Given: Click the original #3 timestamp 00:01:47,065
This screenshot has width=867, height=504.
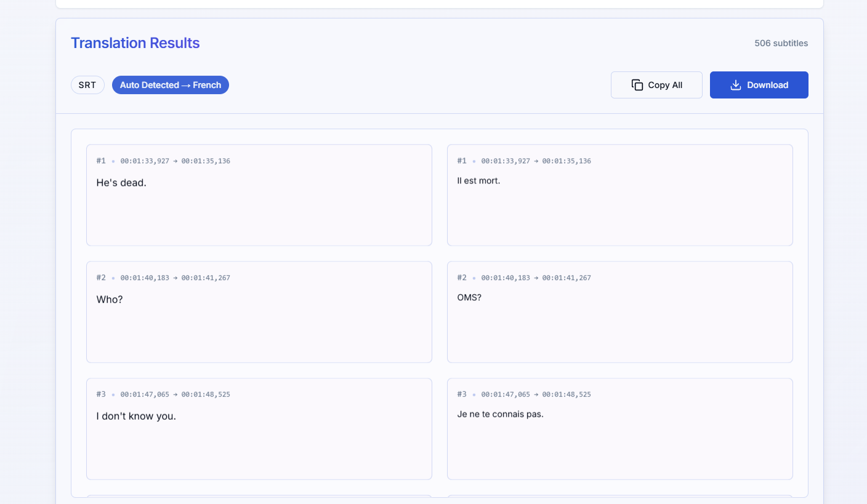Looking at the screenshot, I should [145, 394].
